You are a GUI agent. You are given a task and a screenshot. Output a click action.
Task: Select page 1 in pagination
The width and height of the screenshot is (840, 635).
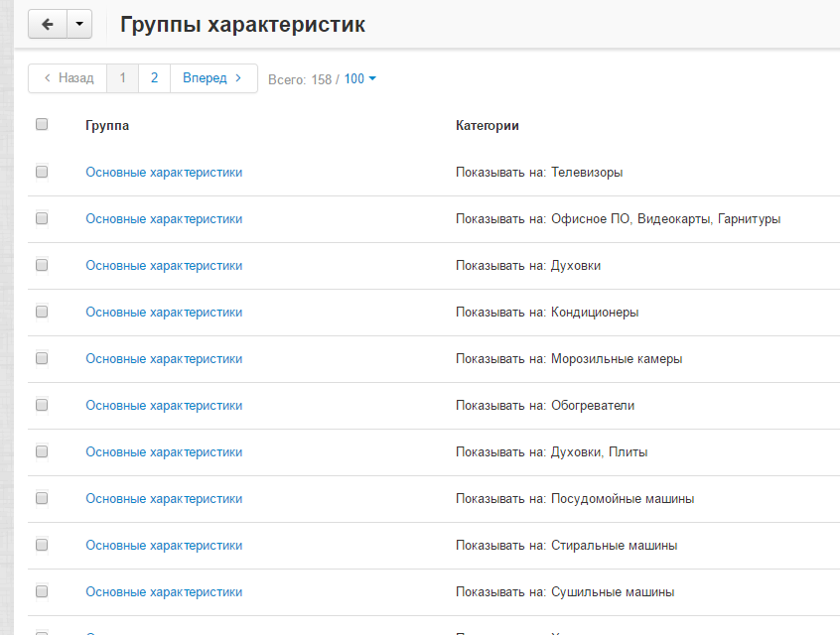[x=123, y=78]
